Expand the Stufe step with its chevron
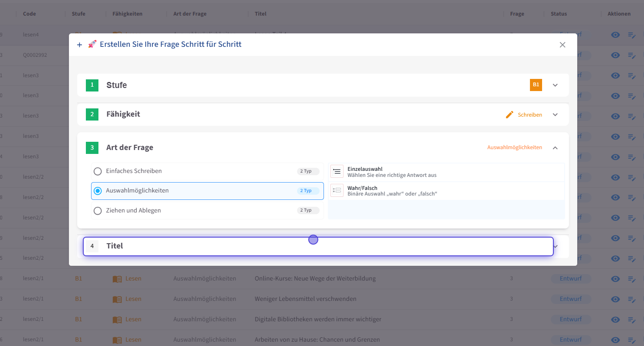The image size is (644, 346). 555,85
